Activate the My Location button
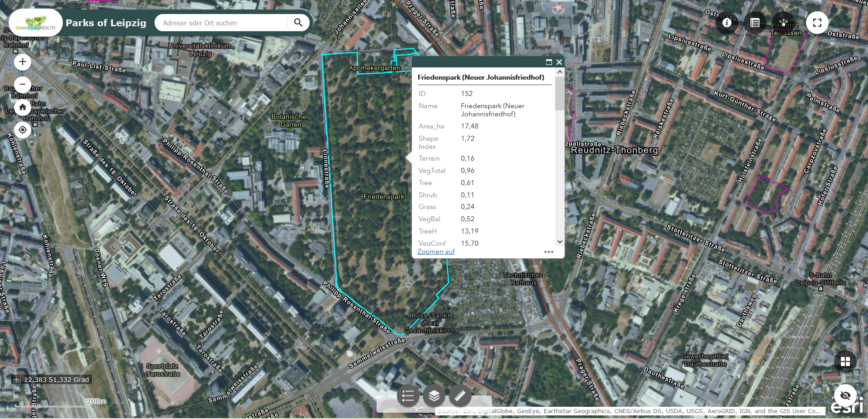The width and height of the screenshot is (868, 419). coord(23,130)
